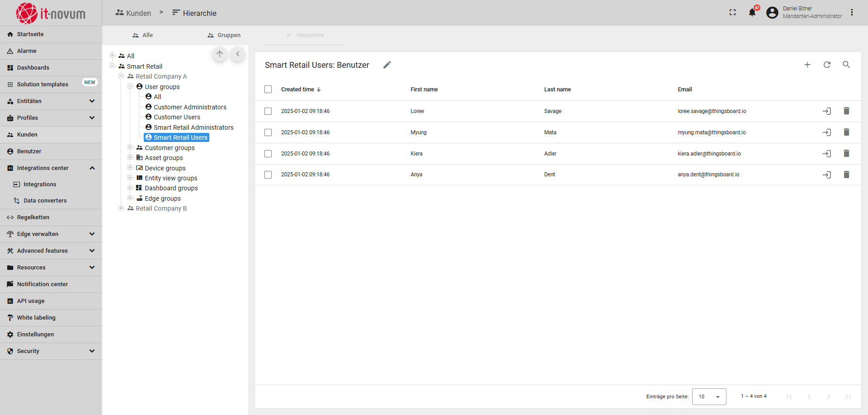This screenshot has width=868, height=415.
Task: Sort by Created time column header
Action: point(297,90)
